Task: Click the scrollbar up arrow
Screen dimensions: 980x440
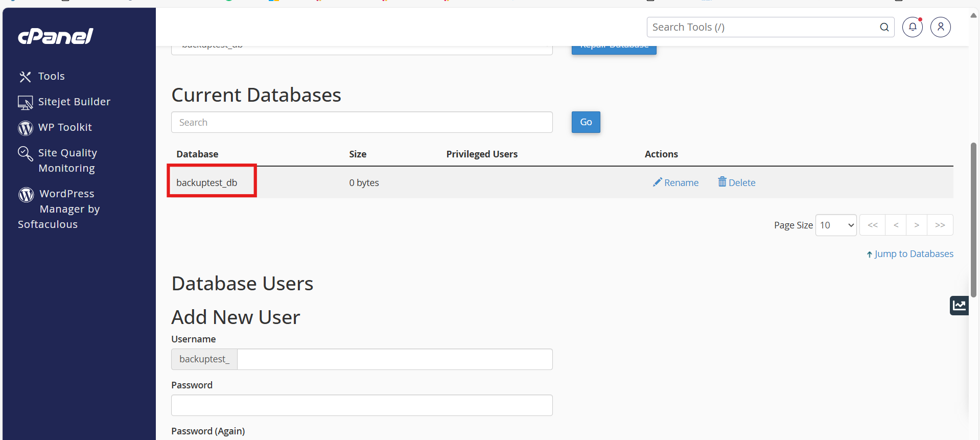Action: pos(974,15)
